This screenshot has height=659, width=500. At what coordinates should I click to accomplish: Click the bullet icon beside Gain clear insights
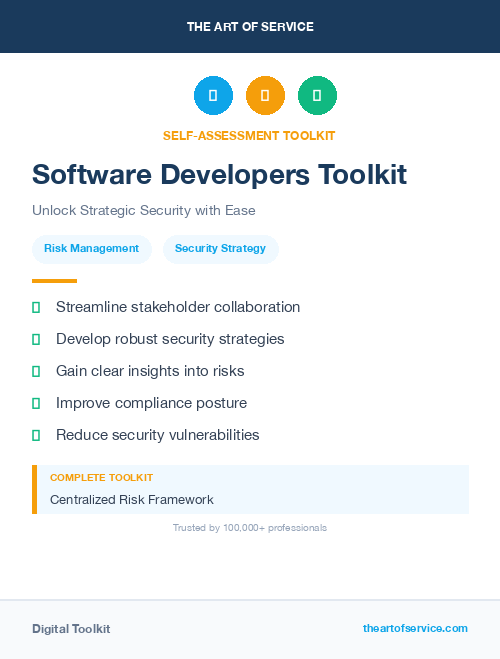coord(36,371)
